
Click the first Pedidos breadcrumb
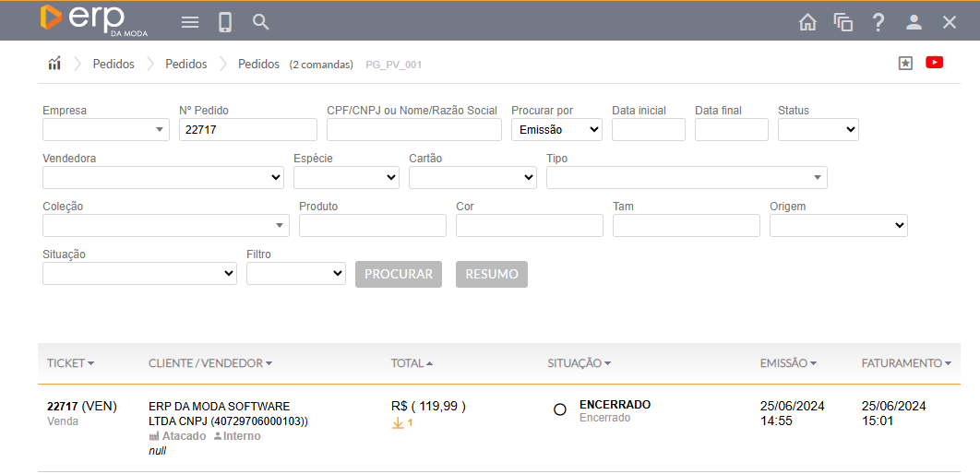114,65
